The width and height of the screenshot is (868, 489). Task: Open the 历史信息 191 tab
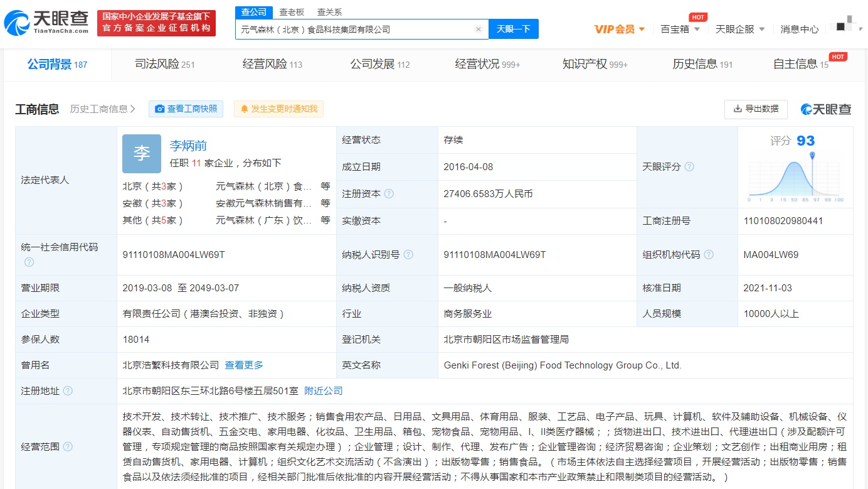click(702, 64)
